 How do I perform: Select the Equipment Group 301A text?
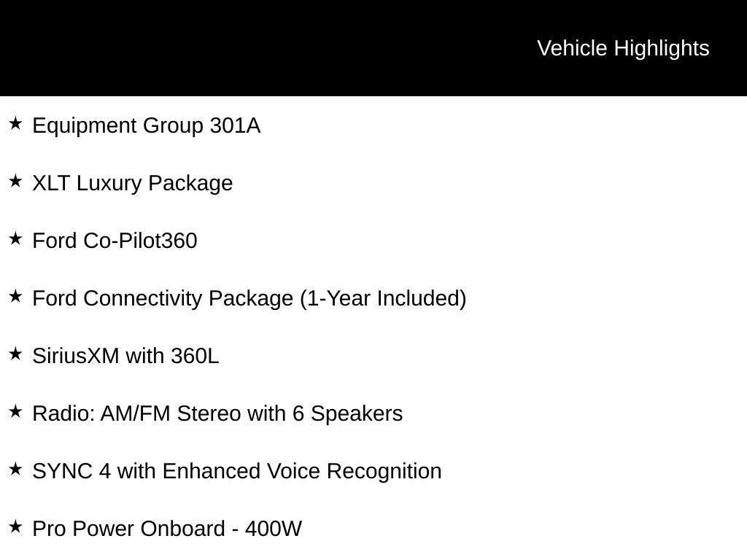(x=146, y=126)
